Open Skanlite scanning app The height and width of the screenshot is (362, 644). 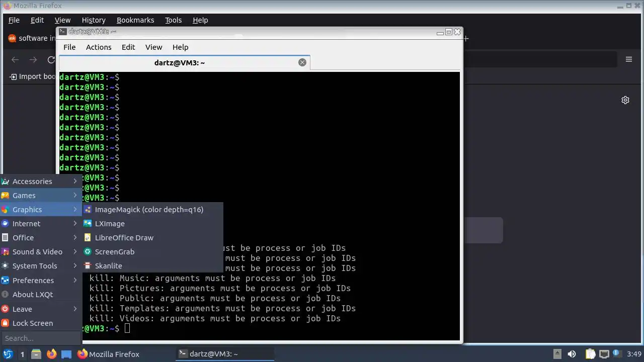(152, 266)
